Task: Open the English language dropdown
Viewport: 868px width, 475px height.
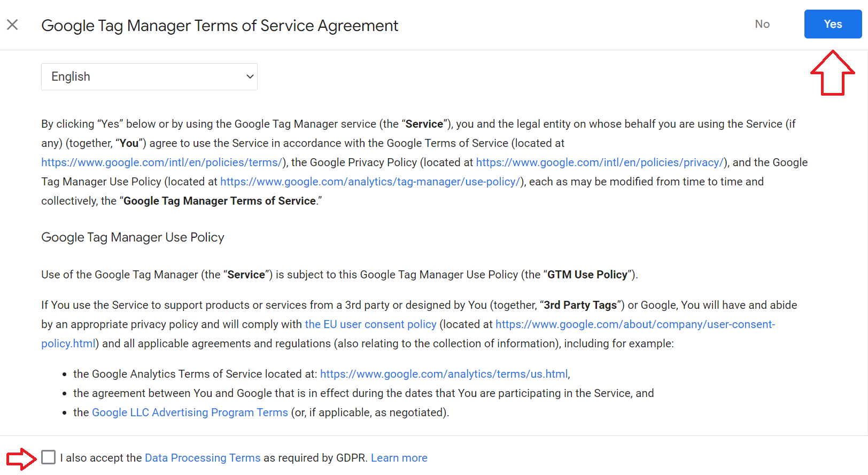Action: point(149,76)
